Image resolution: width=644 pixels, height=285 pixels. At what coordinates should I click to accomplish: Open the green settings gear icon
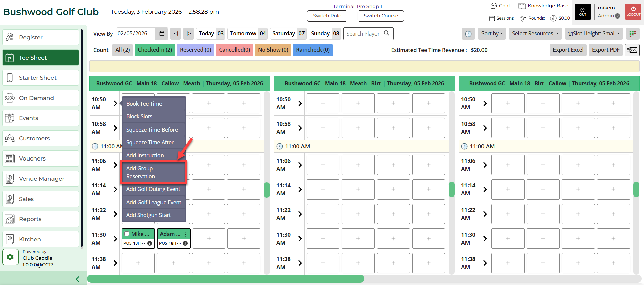point(10,257)
